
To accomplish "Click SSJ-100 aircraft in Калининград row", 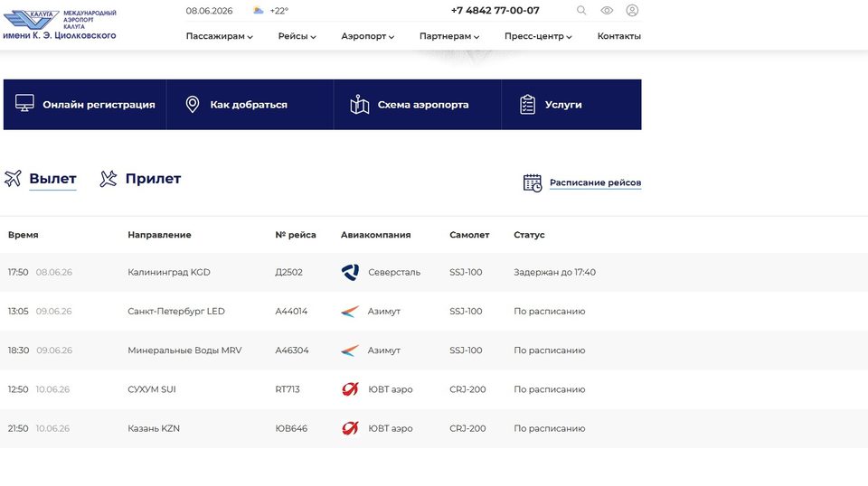I will click(467, 272).
